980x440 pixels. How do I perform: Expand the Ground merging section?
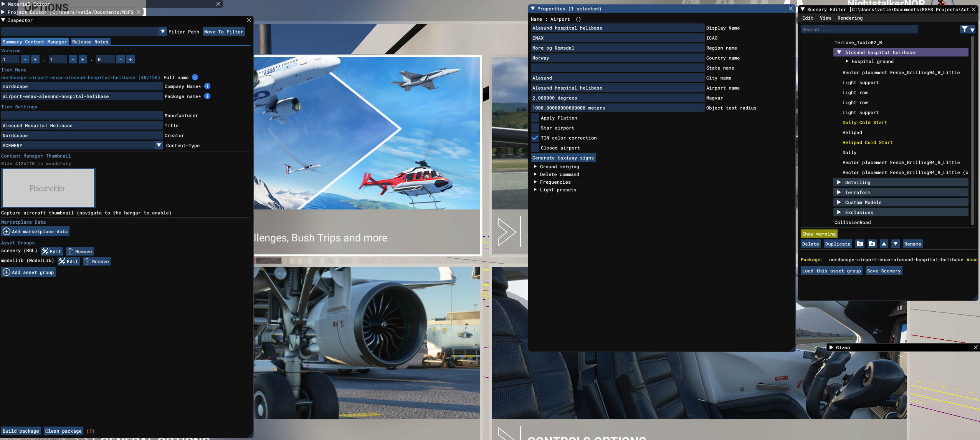tap(535, 166)
